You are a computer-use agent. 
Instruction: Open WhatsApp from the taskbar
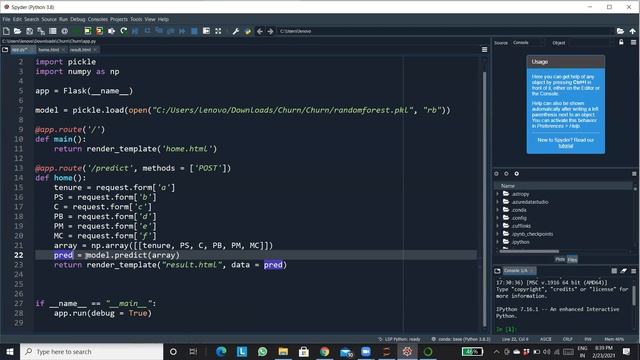pos(262,351)
